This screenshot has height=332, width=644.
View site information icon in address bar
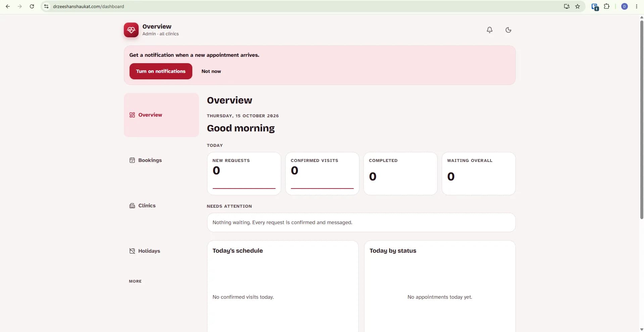(46, 6)
